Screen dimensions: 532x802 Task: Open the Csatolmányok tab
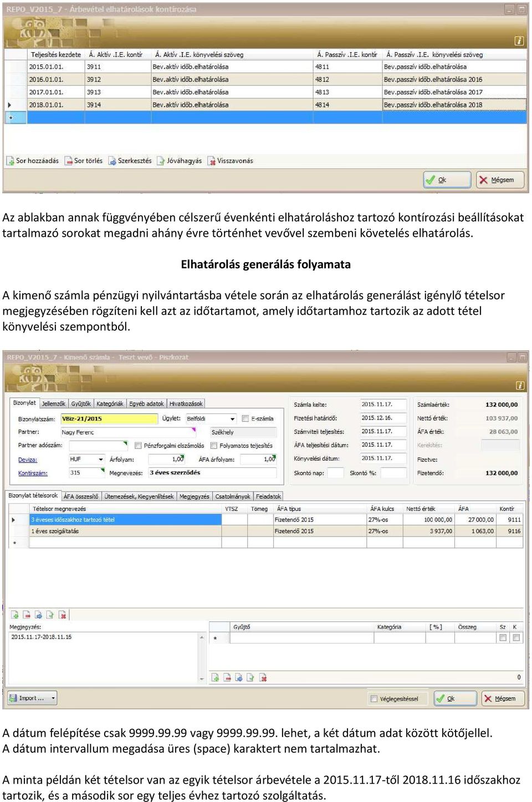pos(233,496)
